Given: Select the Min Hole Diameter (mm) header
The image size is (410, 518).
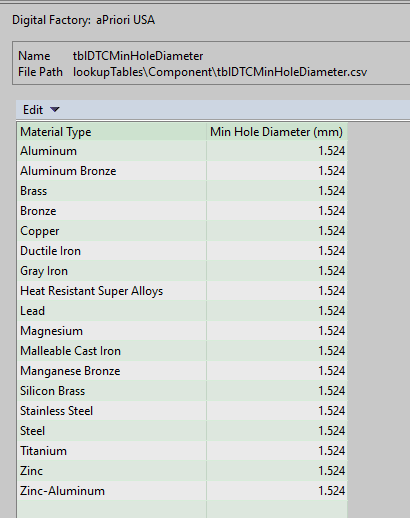Looking at the screenshot, I should click(277, 132).
